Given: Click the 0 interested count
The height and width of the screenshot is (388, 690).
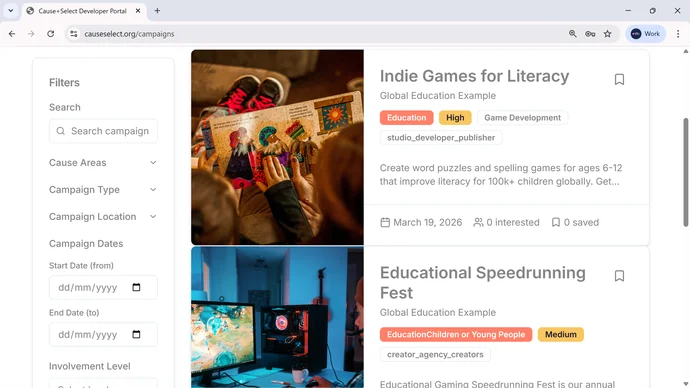Looking at the screenshot, I should 513,223.
